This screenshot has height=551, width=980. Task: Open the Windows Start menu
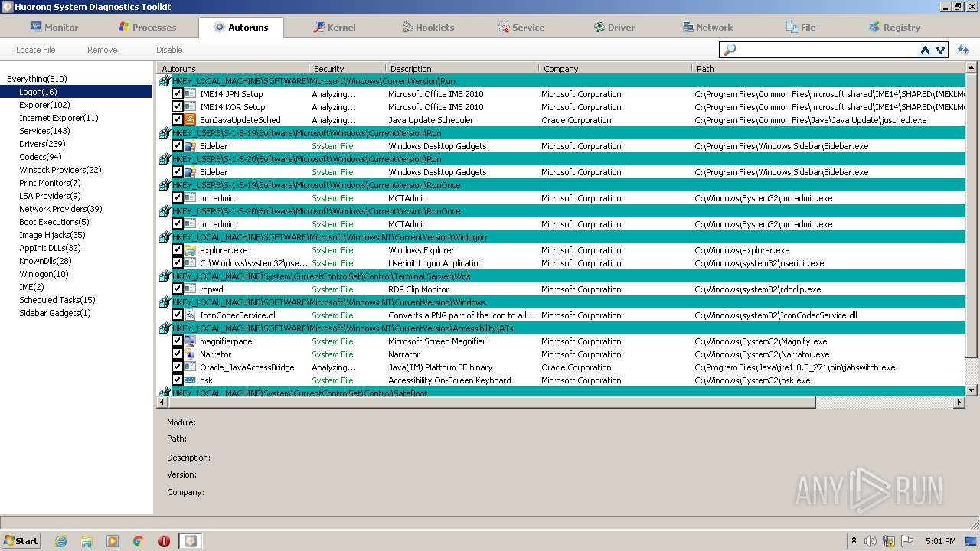(21, 540)
